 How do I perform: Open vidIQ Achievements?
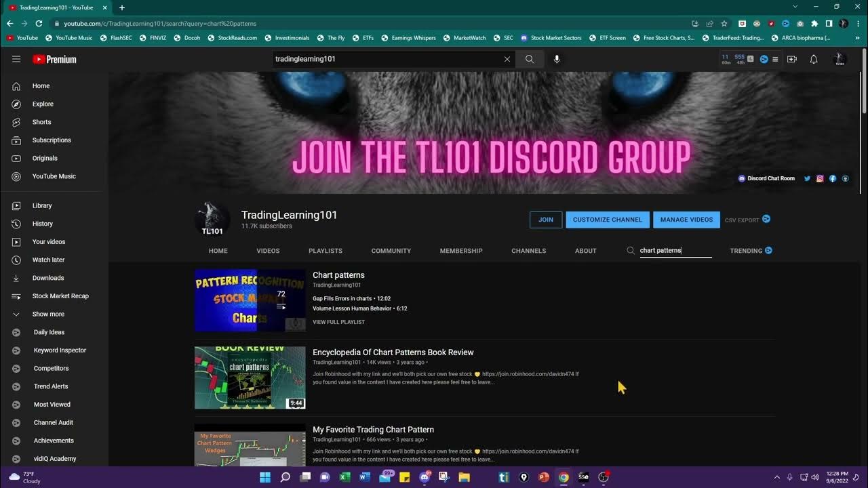click(54, 441)
